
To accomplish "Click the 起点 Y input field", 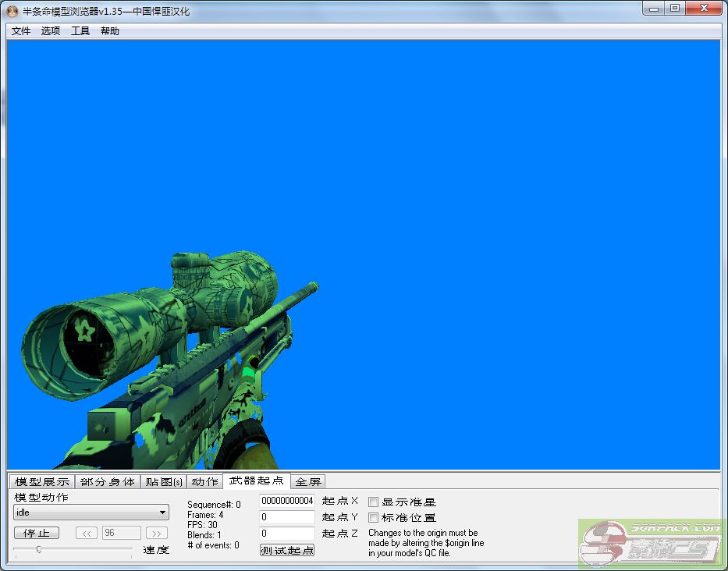I will click(286, 517).
